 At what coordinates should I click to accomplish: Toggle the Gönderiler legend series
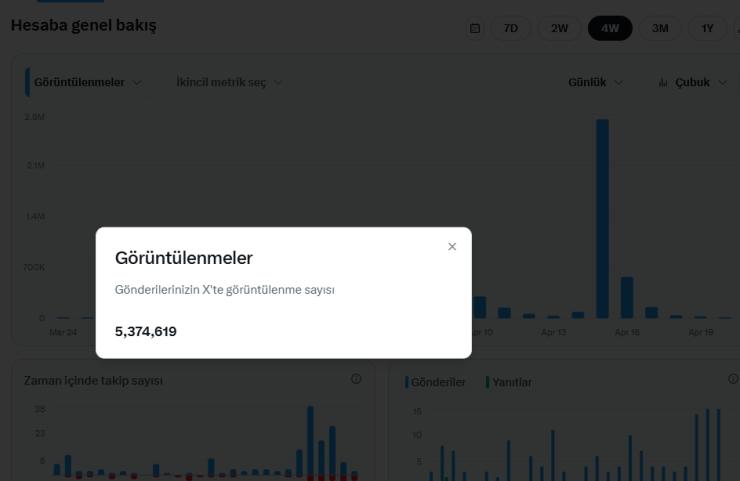(436, 382)
